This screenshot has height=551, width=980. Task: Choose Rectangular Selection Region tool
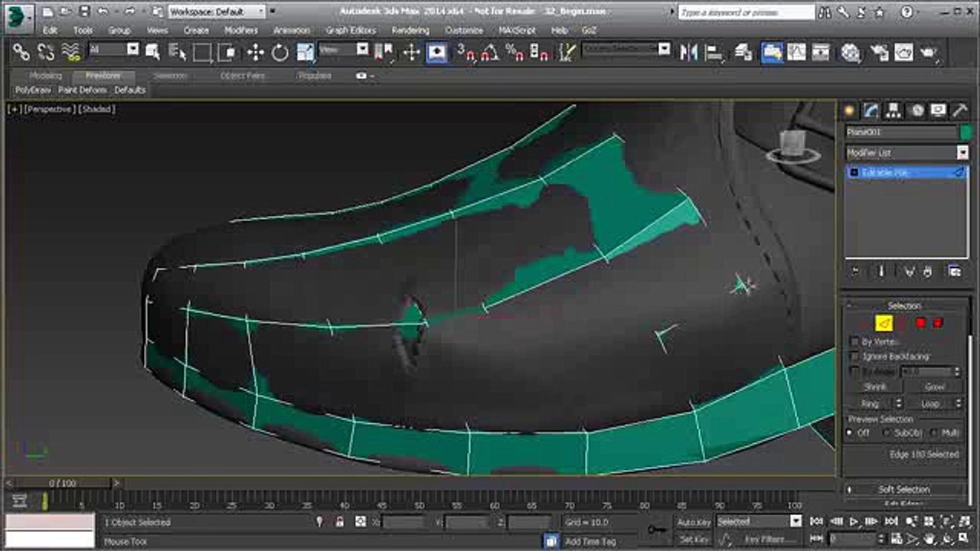(x=202, y=52)
